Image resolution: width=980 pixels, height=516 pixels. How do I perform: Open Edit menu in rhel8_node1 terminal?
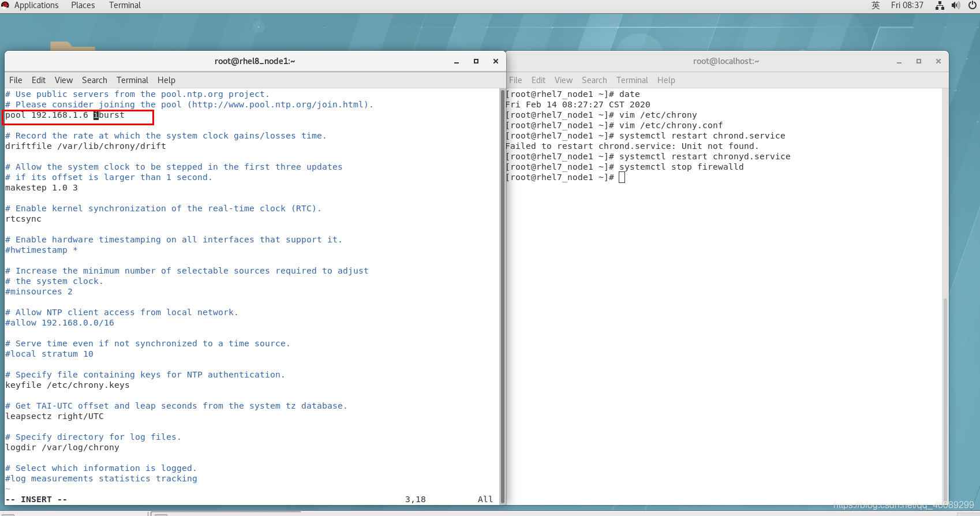[x=39, y=80]
